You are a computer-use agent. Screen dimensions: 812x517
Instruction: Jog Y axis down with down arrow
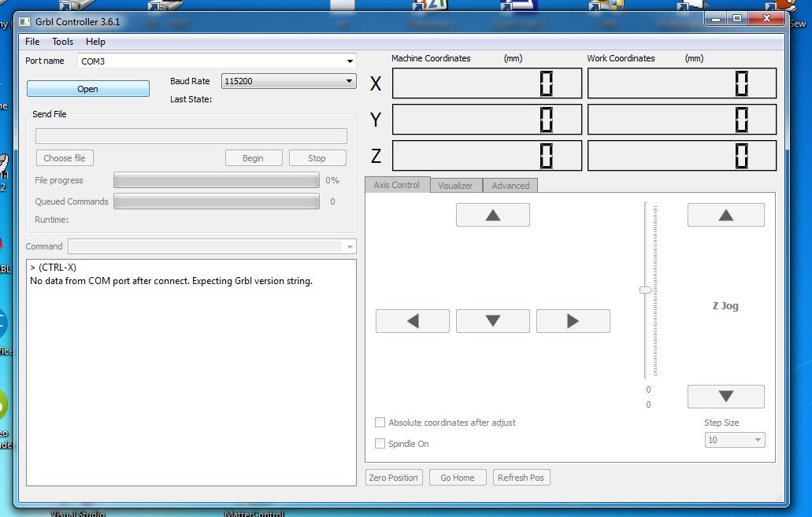[492, 321]
